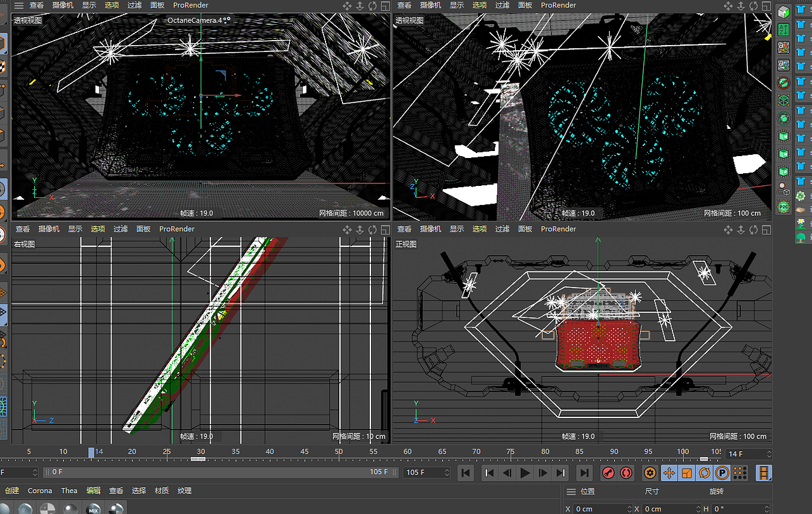
Task: Maximize the 正视图 viewport
Action: (x=766, y=229)
